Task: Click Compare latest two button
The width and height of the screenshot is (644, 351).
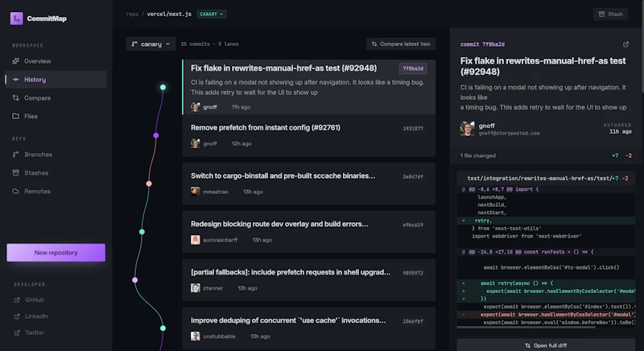Action: (x=401, y=44)
